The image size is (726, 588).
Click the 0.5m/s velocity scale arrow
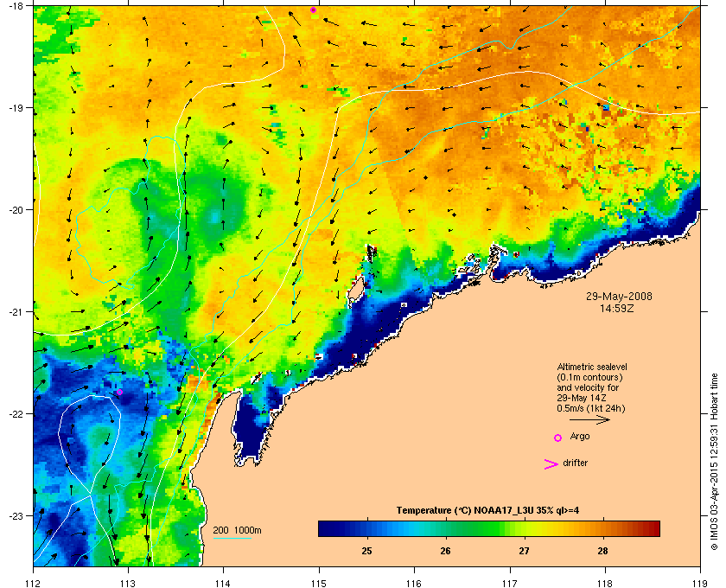tap(589, 420)
